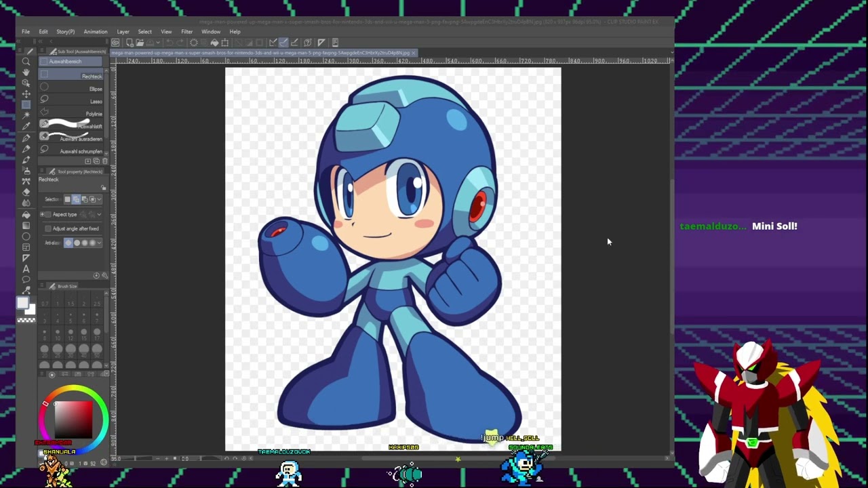
Task: Select the Pen tool
Action: [x=26, y=138]
